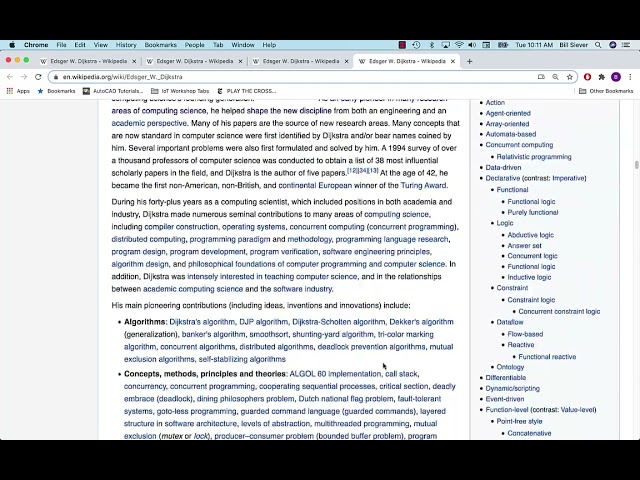Open the Dutch national flag problem link
640x480 pixels.
pos(346,399)
